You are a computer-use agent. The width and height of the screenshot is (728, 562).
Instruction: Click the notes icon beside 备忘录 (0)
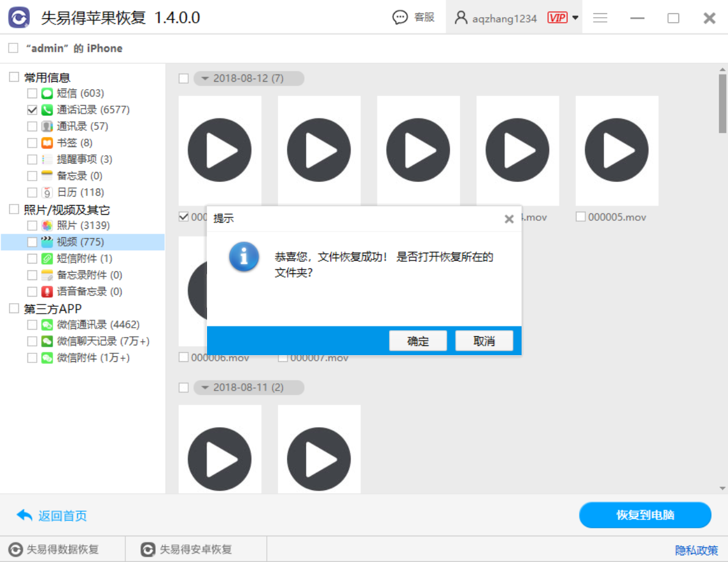[47, 176]
